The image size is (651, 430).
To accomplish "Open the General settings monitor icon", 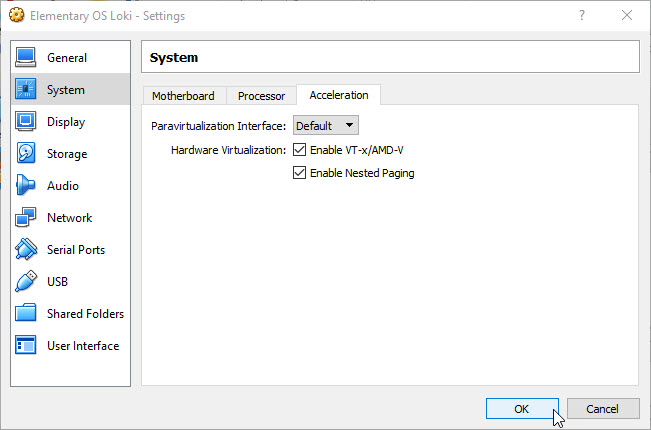I will coord(26,57).
